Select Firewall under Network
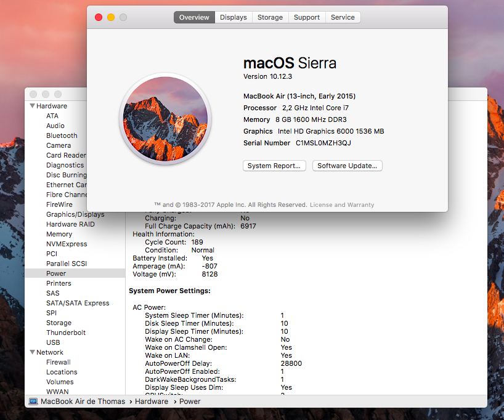 click(x=58, y=362)
